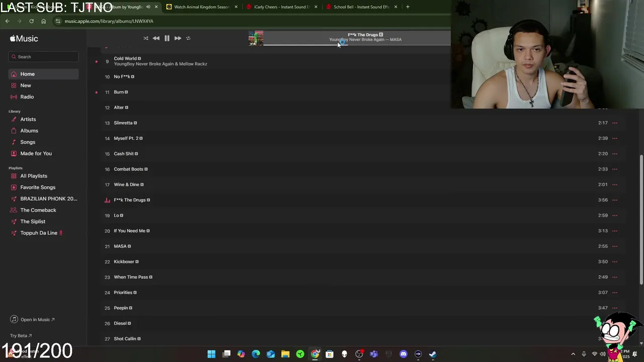Pause the playing song

(x=167, y=38)
